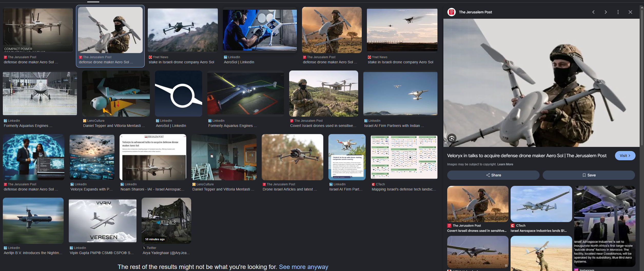
Task: Click the X Twitter icon on Arya Yadeghaar result
Action: coord(144,248)
